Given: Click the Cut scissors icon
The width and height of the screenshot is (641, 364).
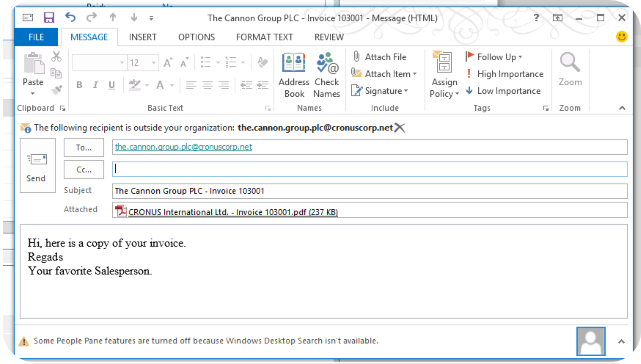Looking at the screenshot, I should [x=56, y=56].
